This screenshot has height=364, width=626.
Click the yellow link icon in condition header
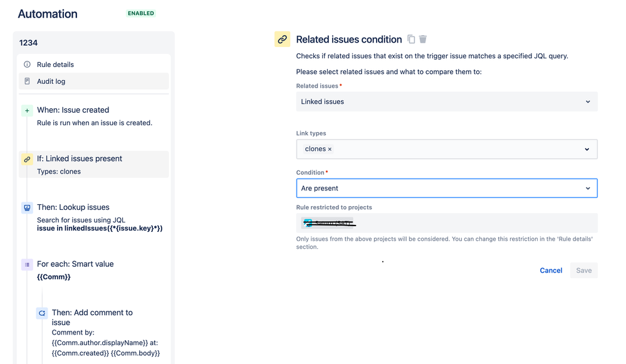[x=282, y=39]
